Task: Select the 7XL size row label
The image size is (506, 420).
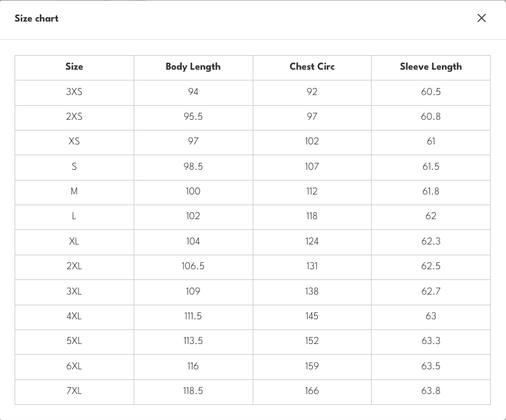Action: (x=74, y=391)
